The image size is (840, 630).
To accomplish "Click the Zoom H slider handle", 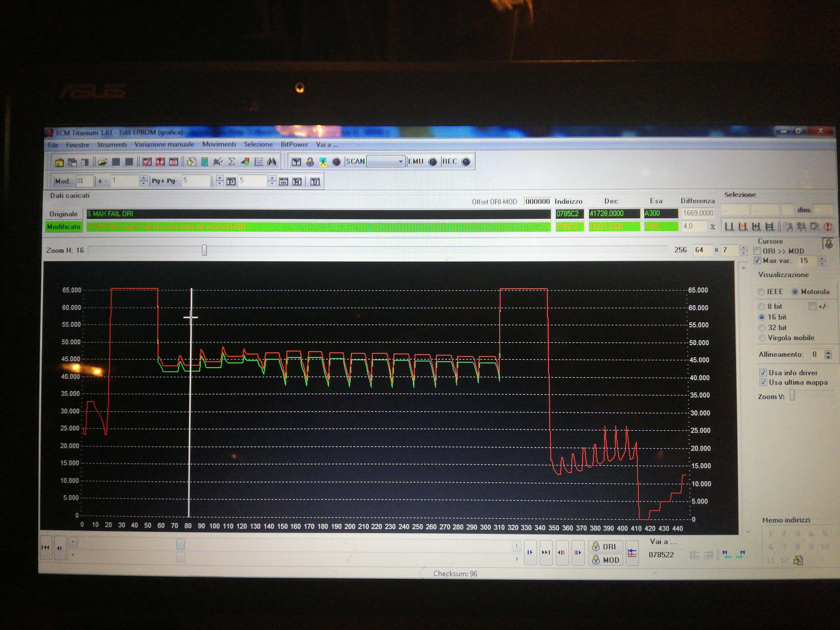I will 204,250.
